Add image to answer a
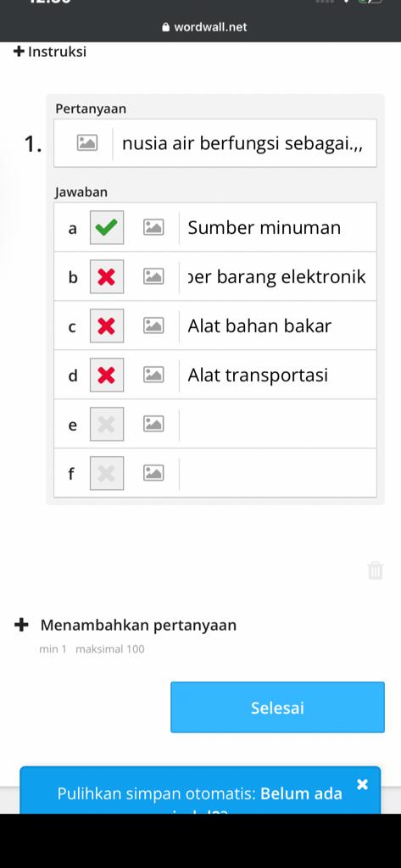The width and height of the screenshot is (401, 868). point(153,227)
